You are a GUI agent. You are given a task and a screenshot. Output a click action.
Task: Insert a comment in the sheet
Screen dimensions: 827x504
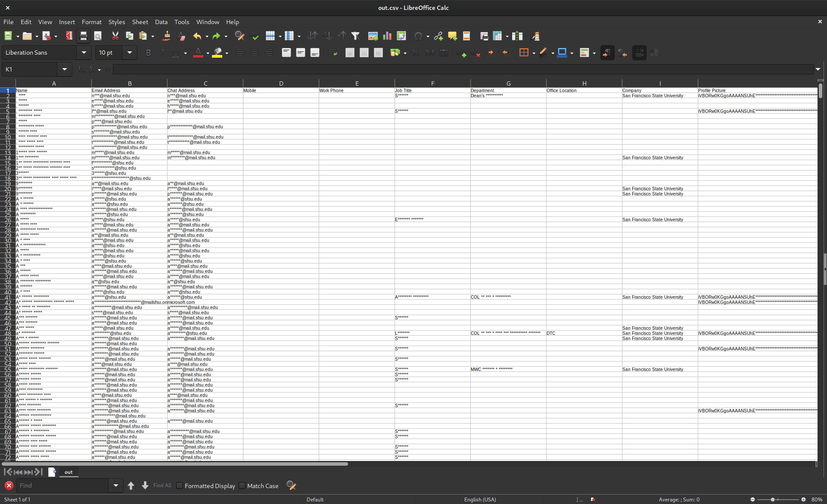452,36
